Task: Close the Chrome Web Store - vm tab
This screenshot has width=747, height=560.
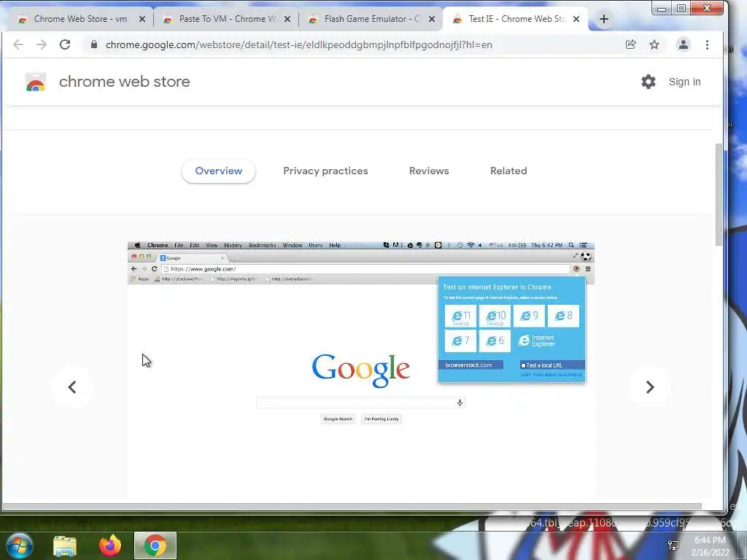Action: point(142,19)
